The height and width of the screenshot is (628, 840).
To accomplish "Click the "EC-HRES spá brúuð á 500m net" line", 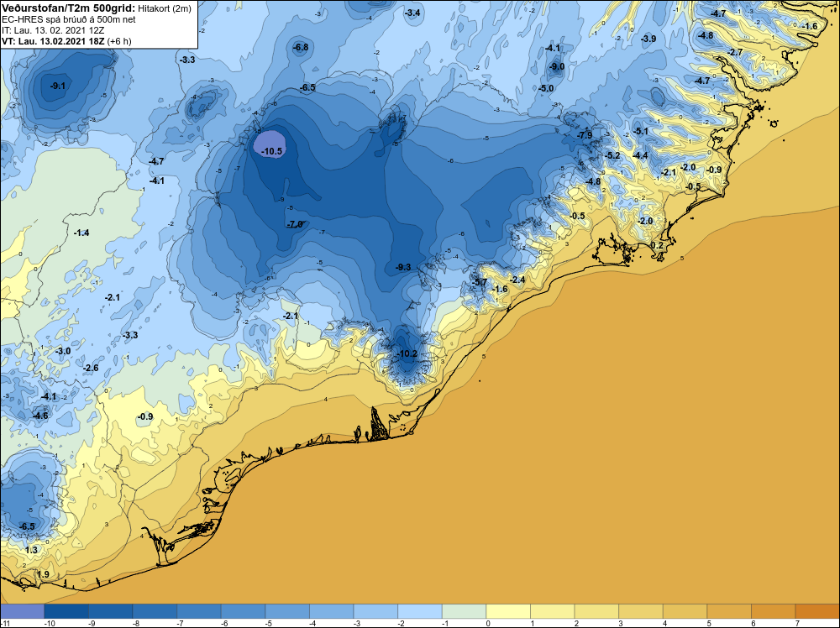I will click(x=69, y=19).
